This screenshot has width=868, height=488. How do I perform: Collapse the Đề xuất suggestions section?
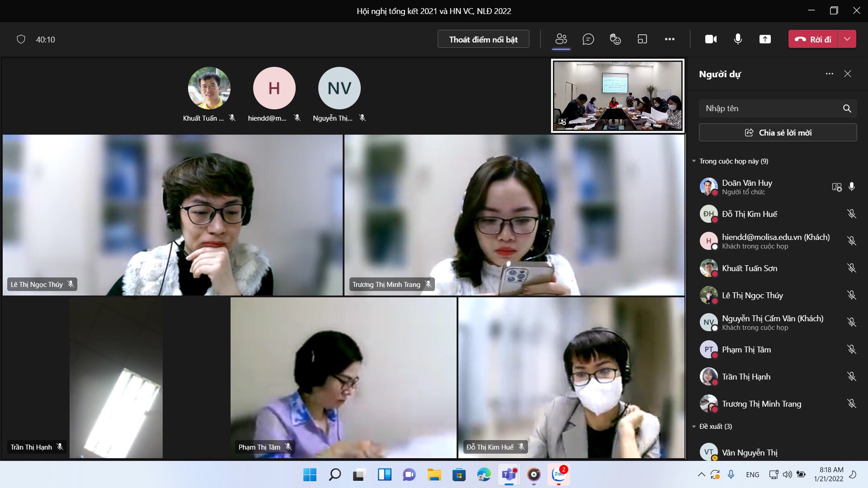point(694,427)
